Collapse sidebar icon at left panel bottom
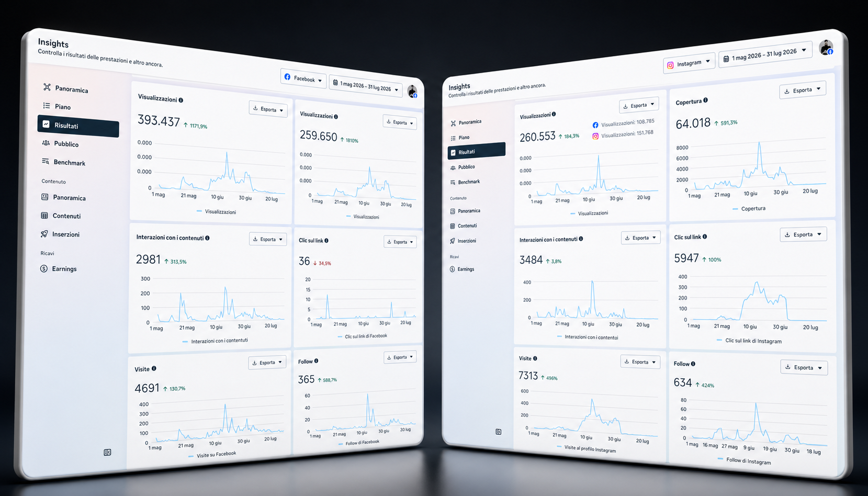The image size is (868, 496). tap(107, 452)
